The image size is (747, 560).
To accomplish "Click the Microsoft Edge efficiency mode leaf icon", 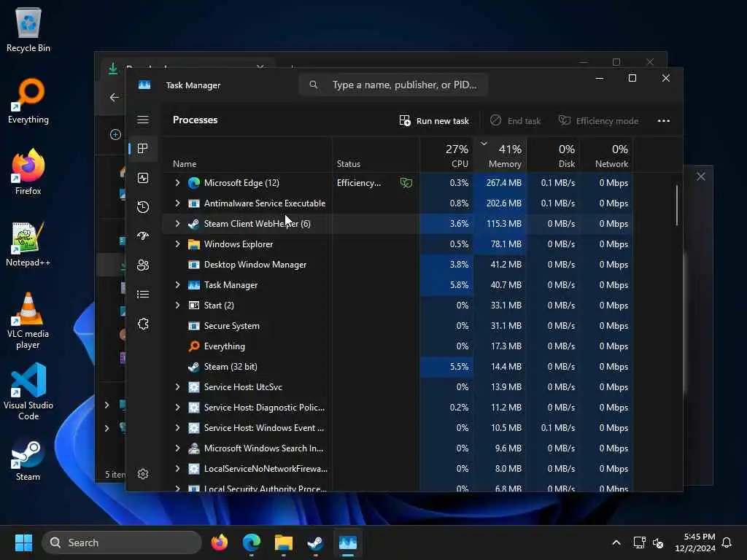I will tap(406, 182).
